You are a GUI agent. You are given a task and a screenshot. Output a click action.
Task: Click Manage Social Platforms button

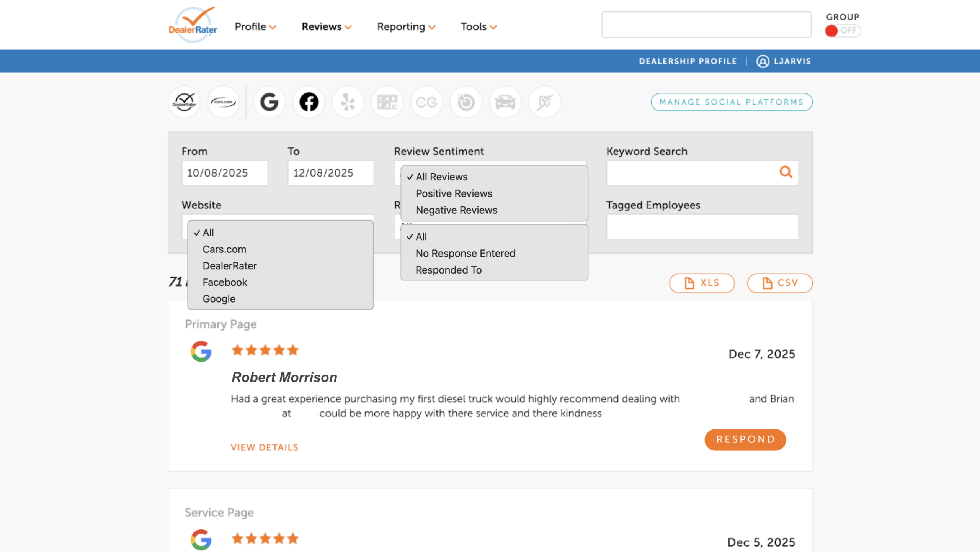(732, 102)
